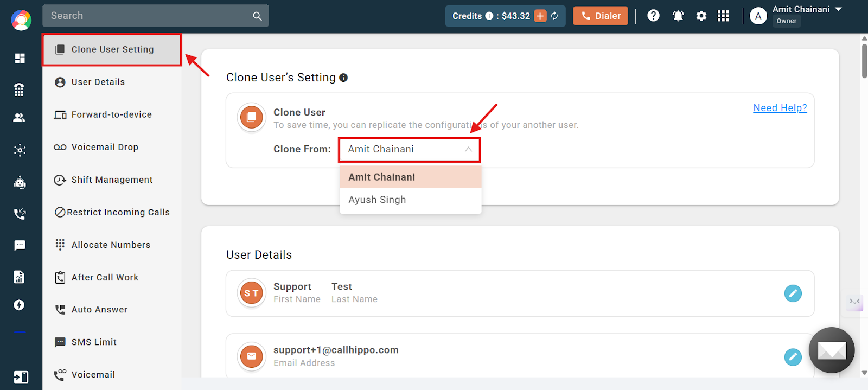Choose Ayush Singh from the dropdown list
The image size is (868, 390).
click(x=411, y=200)
